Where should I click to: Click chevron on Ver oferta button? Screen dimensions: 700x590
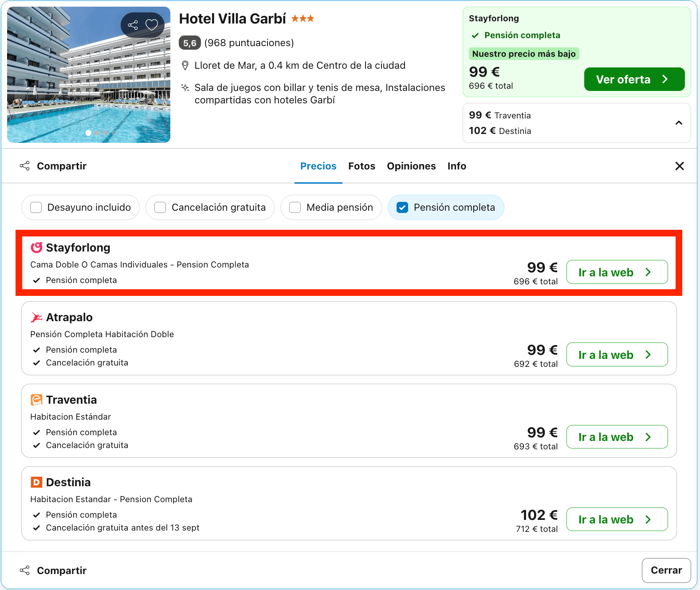tap(665, 79)
